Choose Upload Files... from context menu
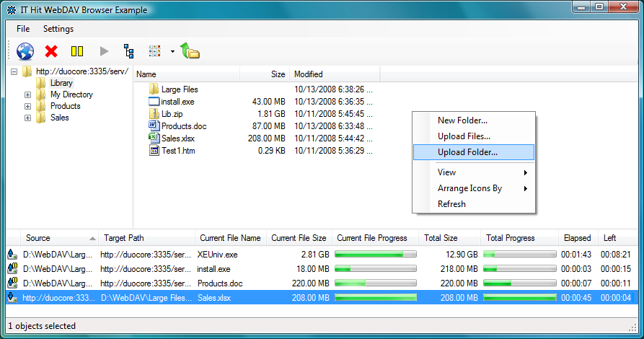The height and width of the screenshot is (339, 644). pyautogui.click(x=474, y=136)
